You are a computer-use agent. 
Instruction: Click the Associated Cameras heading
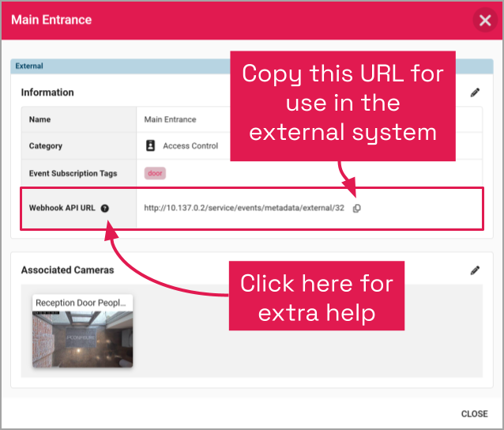point(67,270)
